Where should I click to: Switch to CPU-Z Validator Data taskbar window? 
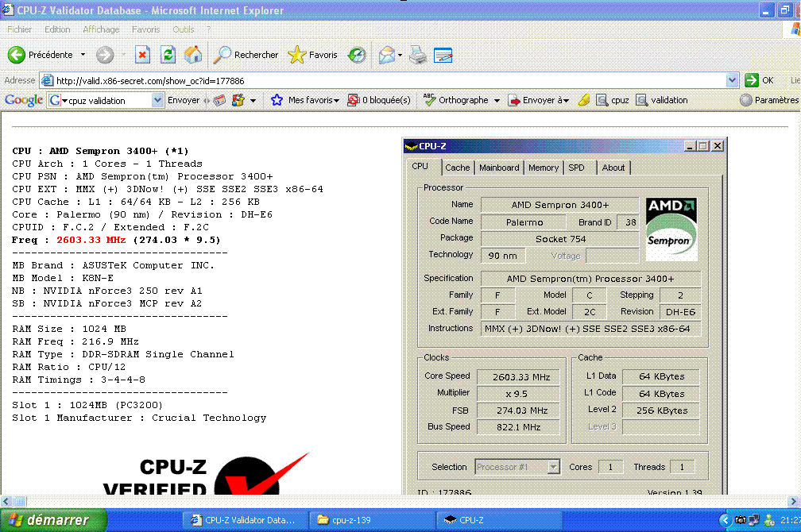[x=246, y=520]
